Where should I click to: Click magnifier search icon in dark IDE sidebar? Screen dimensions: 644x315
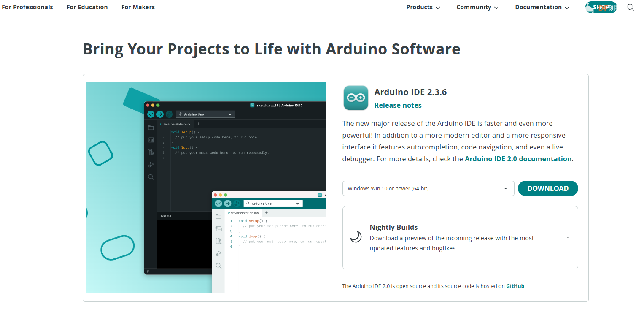click(x=151, y=177)
